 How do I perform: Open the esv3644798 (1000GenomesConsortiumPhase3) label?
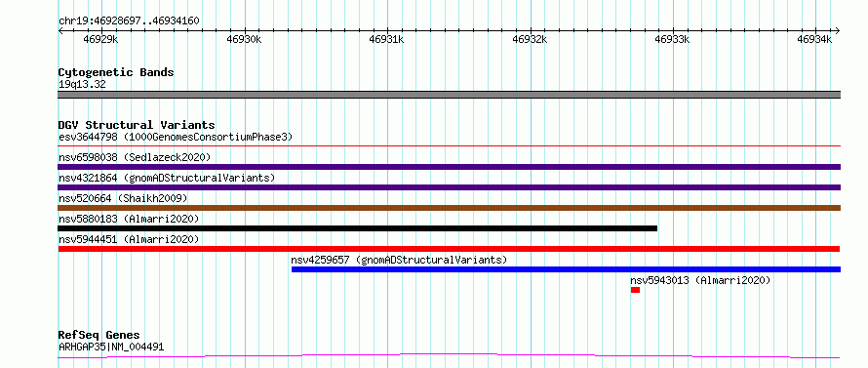tap(176, 137)
